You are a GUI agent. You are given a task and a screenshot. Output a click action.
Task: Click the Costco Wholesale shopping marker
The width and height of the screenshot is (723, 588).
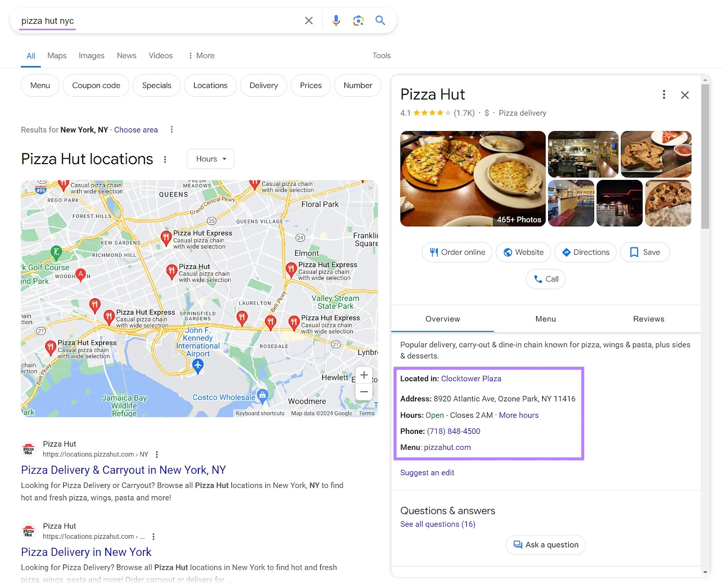[x=263, y=395]
